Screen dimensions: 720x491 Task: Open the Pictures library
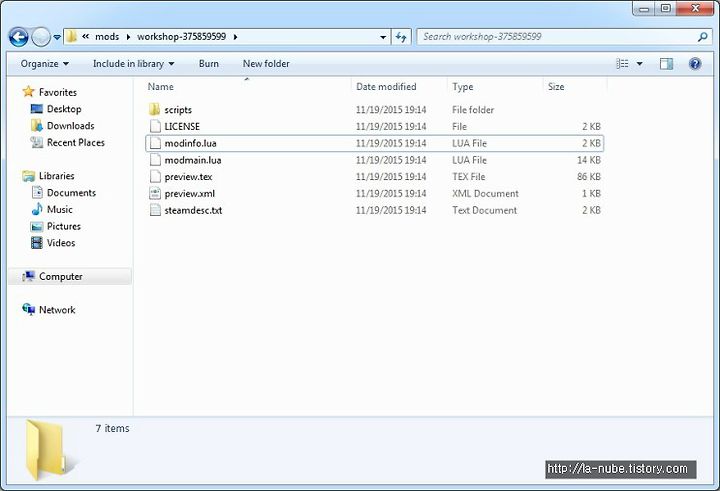coord(63,226)
